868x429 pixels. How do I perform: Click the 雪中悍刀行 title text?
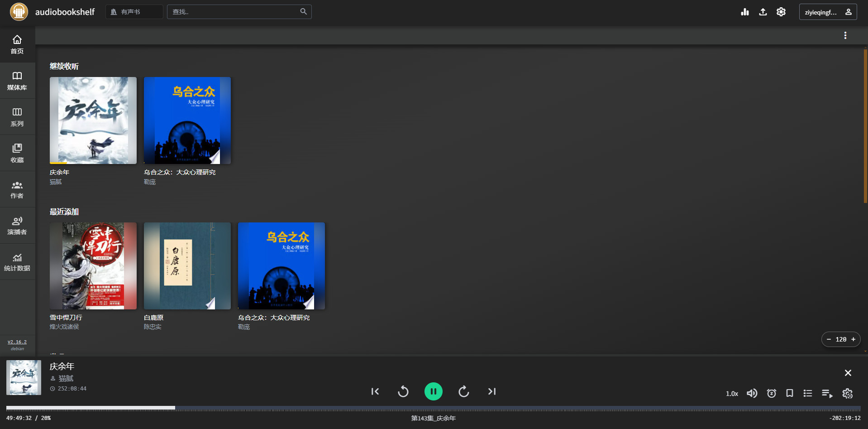coord(66,318)
